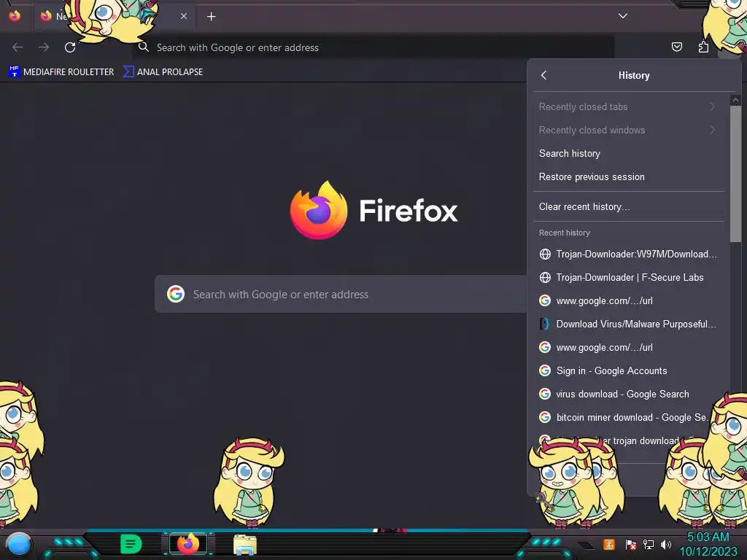This screenshot has width=747, height=560.
Task: Select Search history
Action: click(x=628, y=153)
